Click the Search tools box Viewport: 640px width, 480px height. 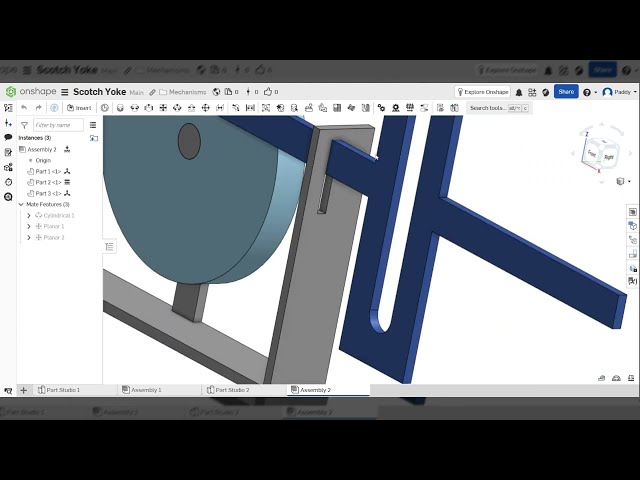tap(498, 108)
